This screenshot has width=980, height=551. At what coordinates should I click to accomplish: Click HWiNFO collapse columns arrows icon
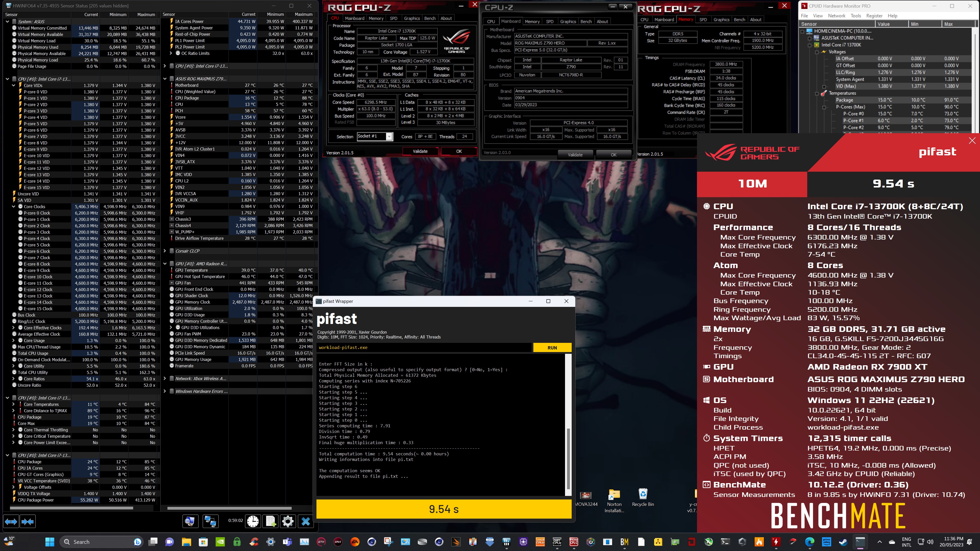(x=27, y=521)
